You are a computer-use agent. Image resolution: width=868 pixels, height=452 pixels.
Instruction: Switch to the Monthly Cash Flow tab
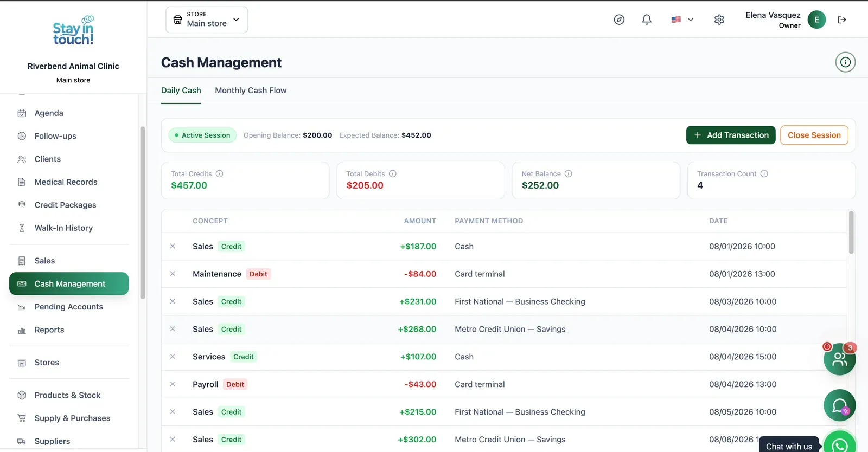tap(251, 91)
